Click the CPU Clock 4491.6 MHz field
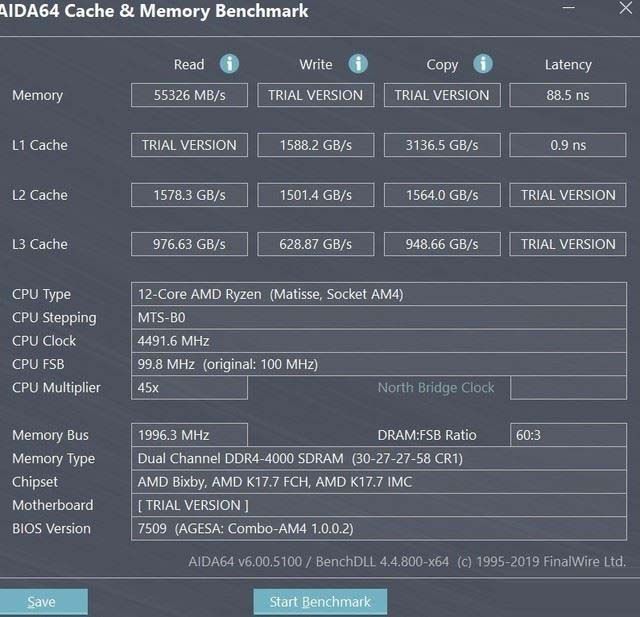The height and width of the screenshot is (617, 640). [x=379, y=341]
